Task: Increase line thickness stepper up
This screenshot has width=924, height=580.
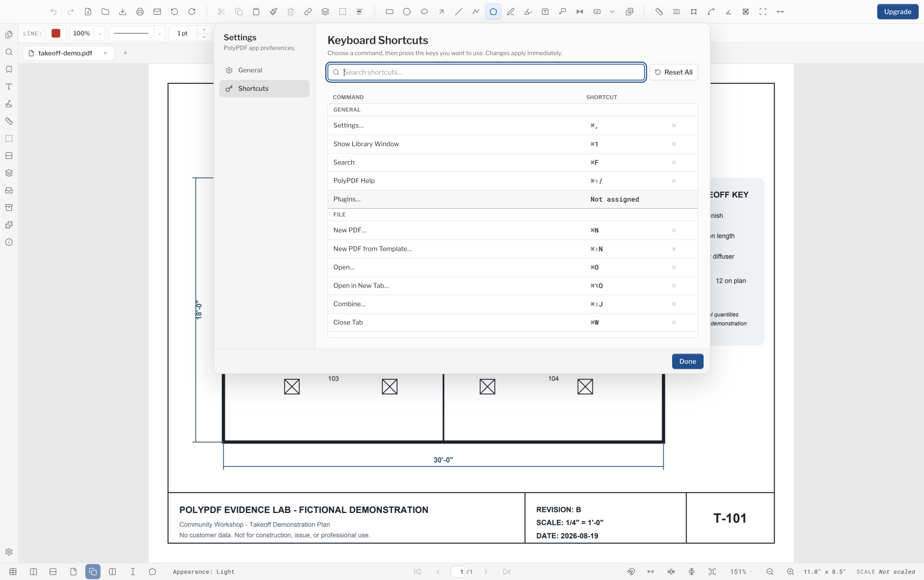Action: (x=204, y=30)
